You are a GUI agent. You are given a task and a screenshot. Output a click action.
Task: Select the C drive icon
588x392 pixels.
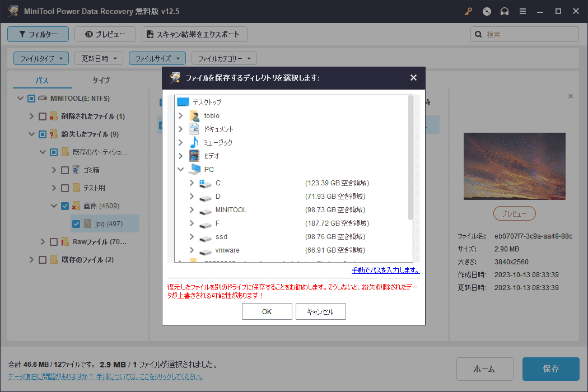205,183
